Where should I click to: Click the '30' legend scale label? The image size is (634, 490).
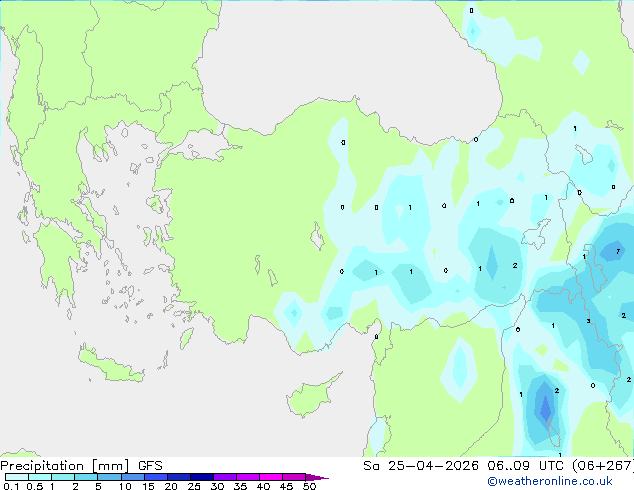click(217, 486)
